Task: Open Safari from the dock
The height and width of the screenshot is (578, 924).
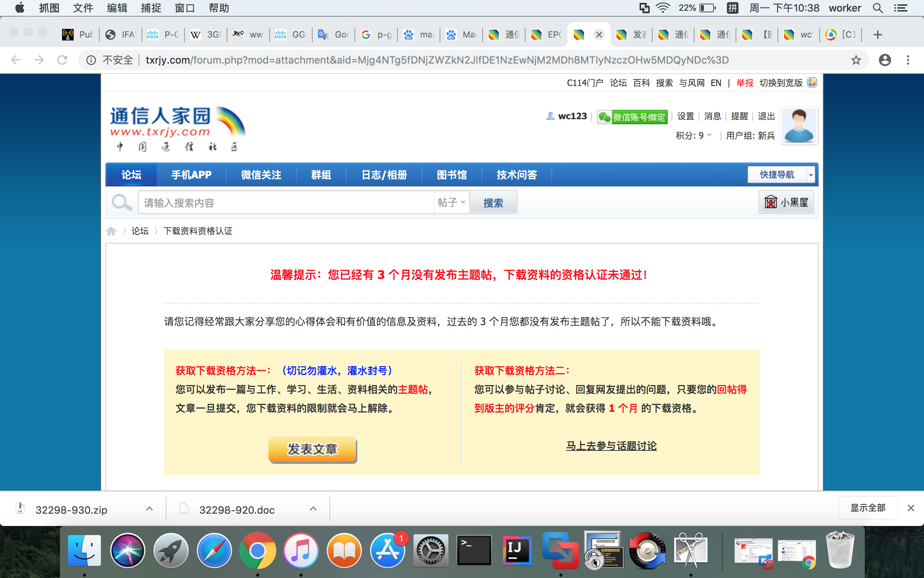Action: tap(214, 551)
